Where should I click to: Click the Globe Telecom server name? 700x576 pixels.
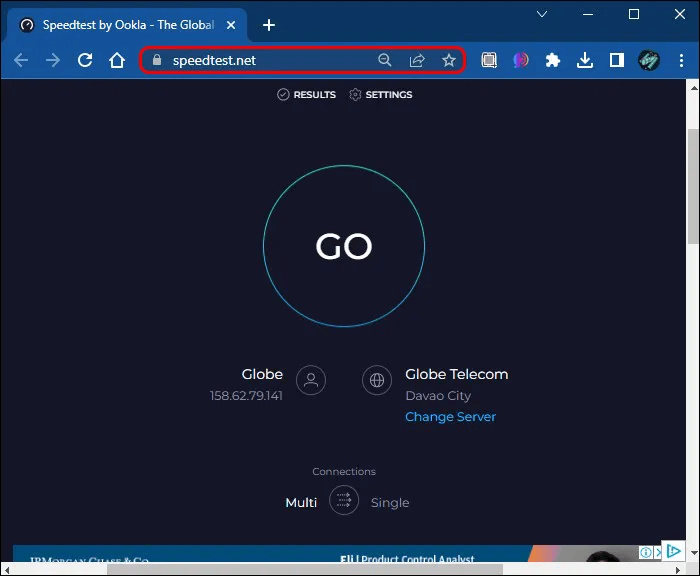coord(456,374)
